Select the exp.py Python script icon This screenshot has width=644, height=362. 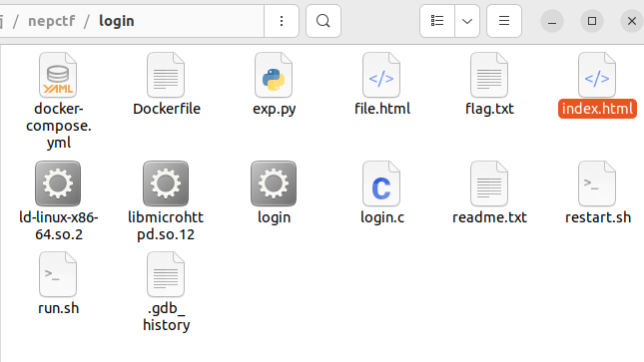(x=274, y=75)
